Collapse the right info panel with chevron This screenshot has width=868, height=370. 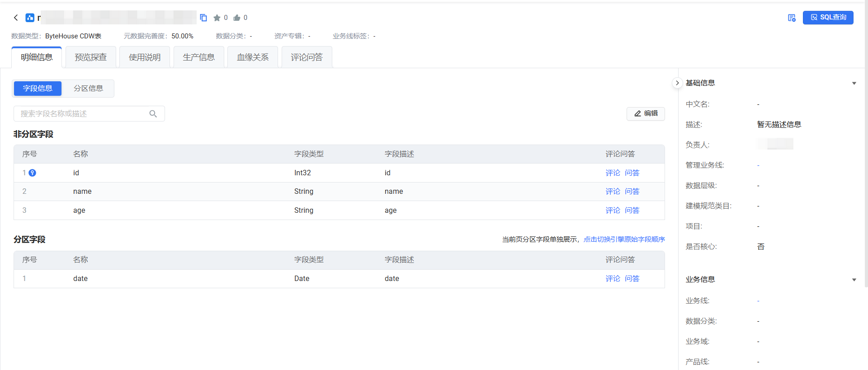tap(677, 83)
